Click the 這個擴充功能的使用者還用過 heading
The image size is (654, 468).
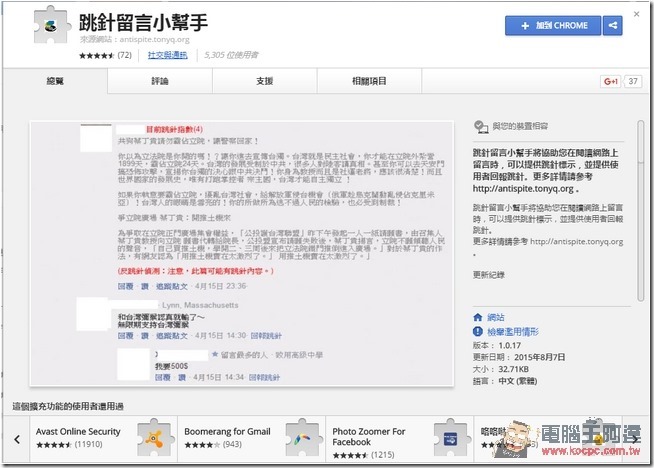coord(68,406)
